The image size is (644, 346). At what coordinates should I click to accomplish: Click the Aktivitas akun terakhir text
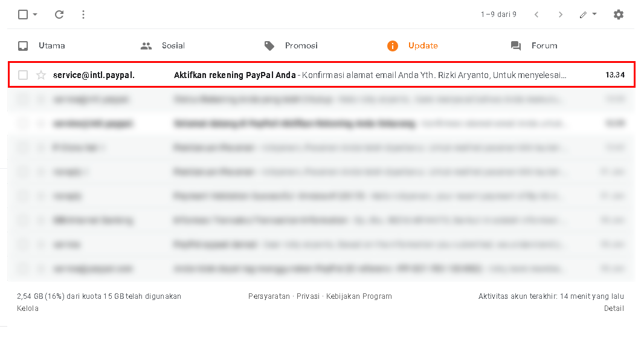coord(551,296)
